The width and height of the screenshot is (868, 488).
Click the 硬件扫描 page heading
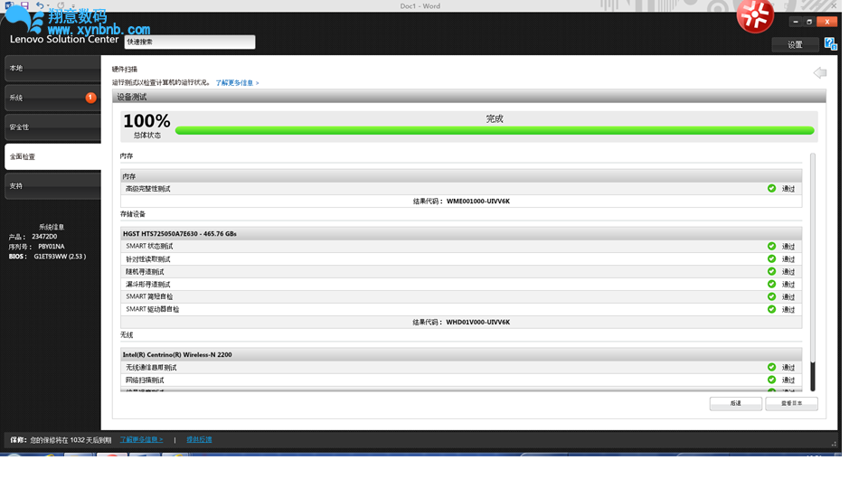(125, 70)
